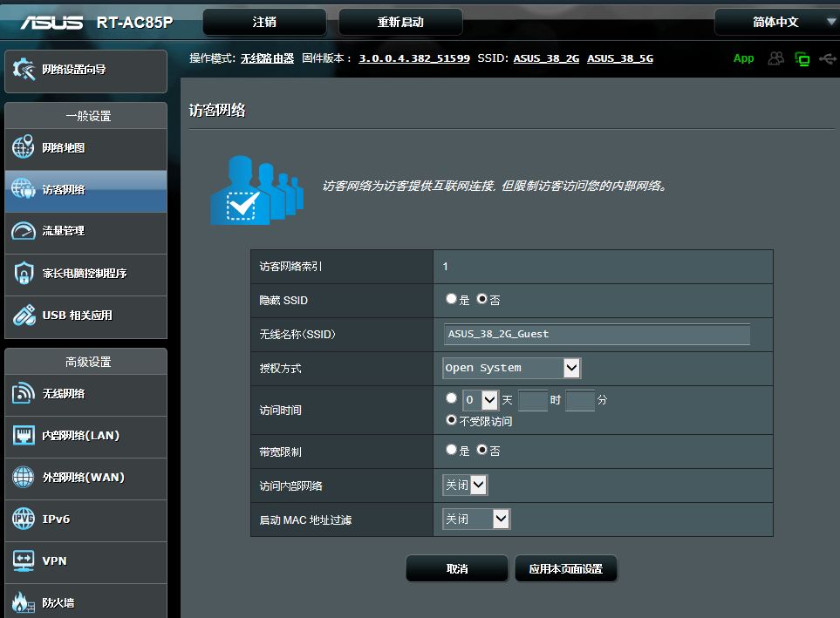Click the minutes field for access time
Screen dimensions: 840x618
[580, 400]
